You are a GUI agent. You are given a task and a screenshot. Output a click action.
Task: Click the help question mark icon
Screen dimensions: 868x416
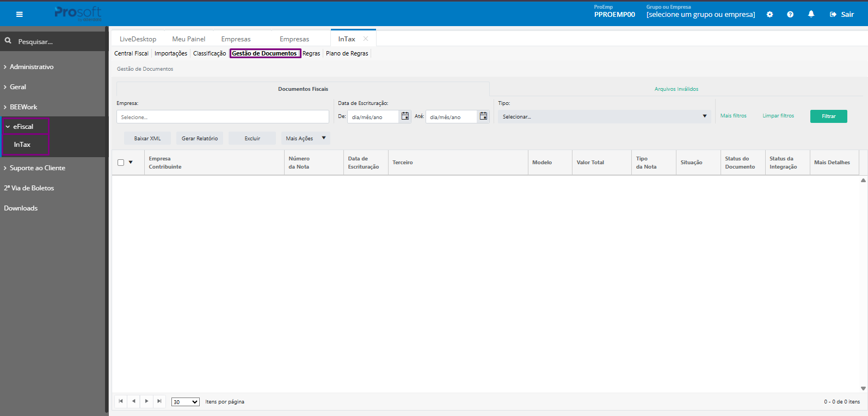pos(790,15)
